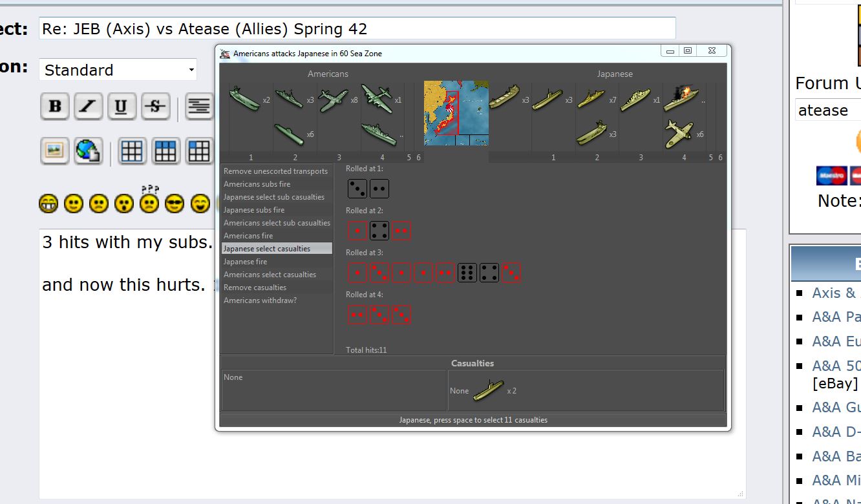This screenshot has height=504, width=861.
Task: Click the Forum Username field containing 'atease'
Action: pyautogui.click(x=828, y=110)
